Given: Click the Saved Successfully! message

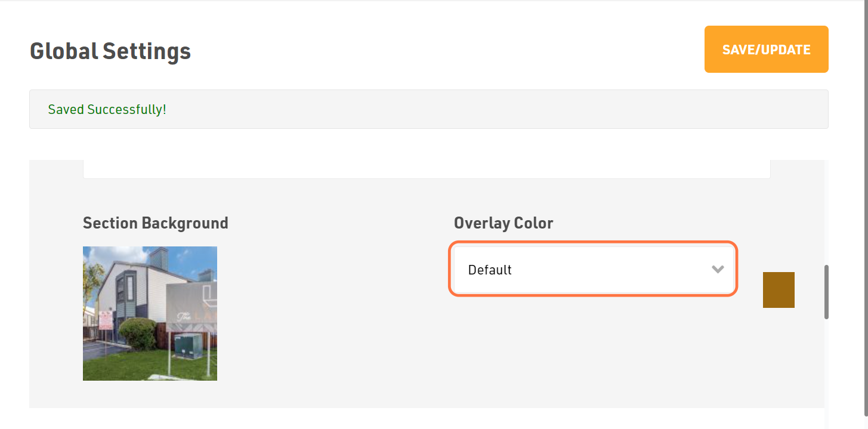Looking at the screenshot, I should (107, 110).
